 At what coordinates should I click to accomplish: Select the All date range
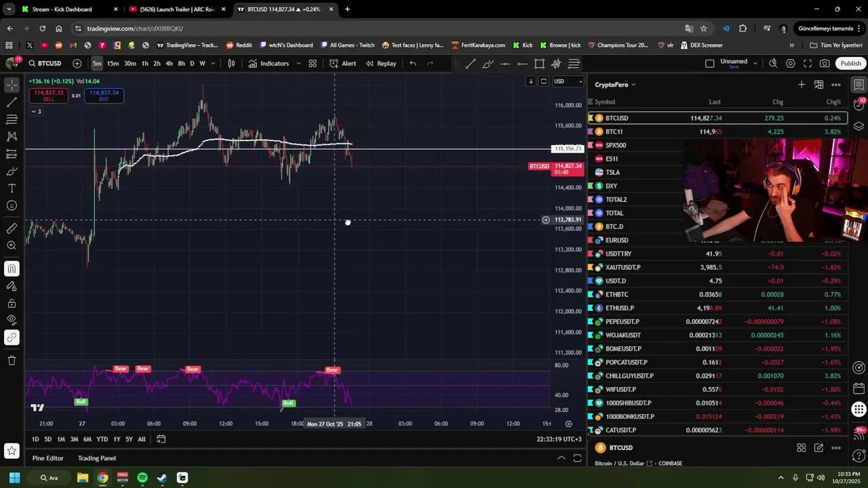pos(142,439)
